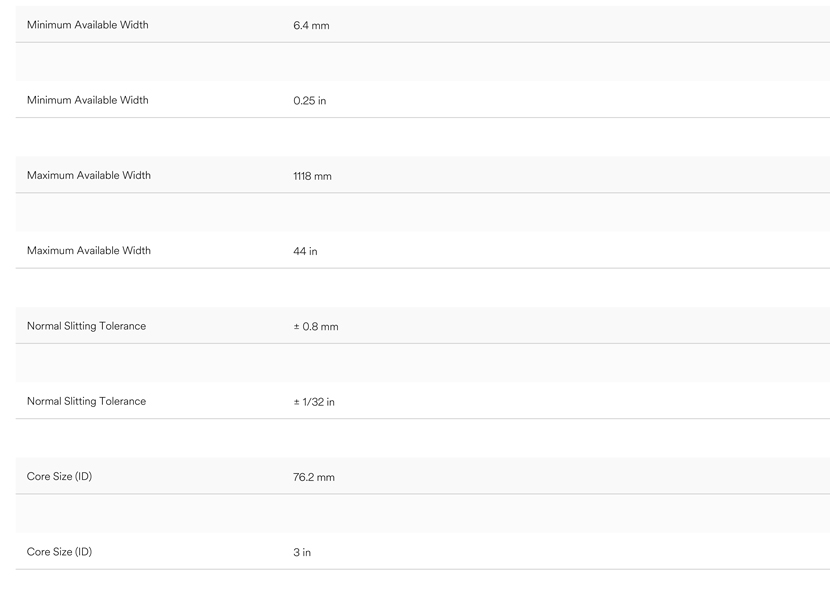Click the 44 in value
The width and height of the screenshot is (830, 596).
point(305,251)
